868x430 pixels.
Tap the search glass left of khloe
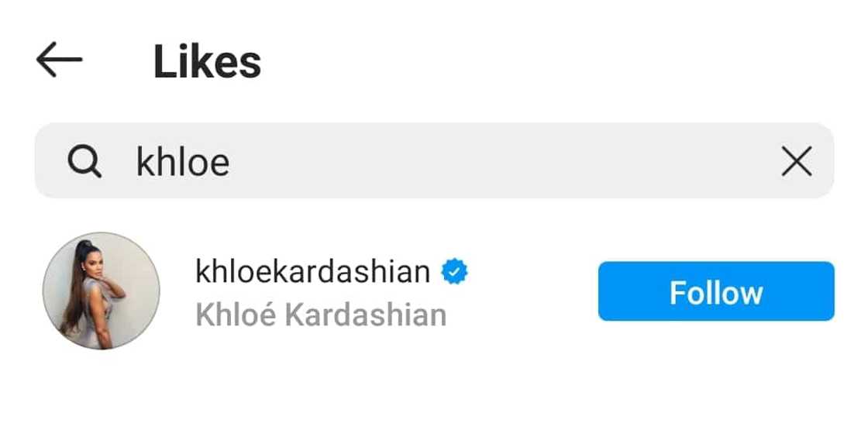(84, 162)
